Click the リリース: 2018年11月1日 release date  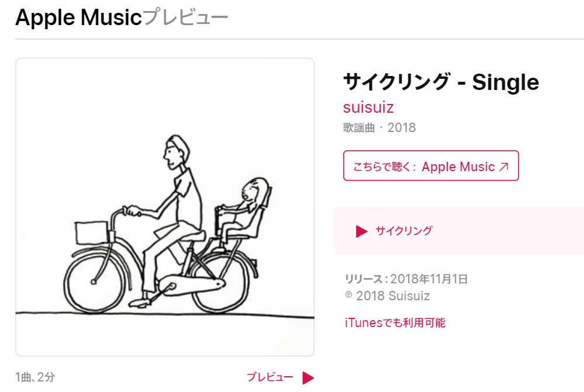click(x=406, y=279)
